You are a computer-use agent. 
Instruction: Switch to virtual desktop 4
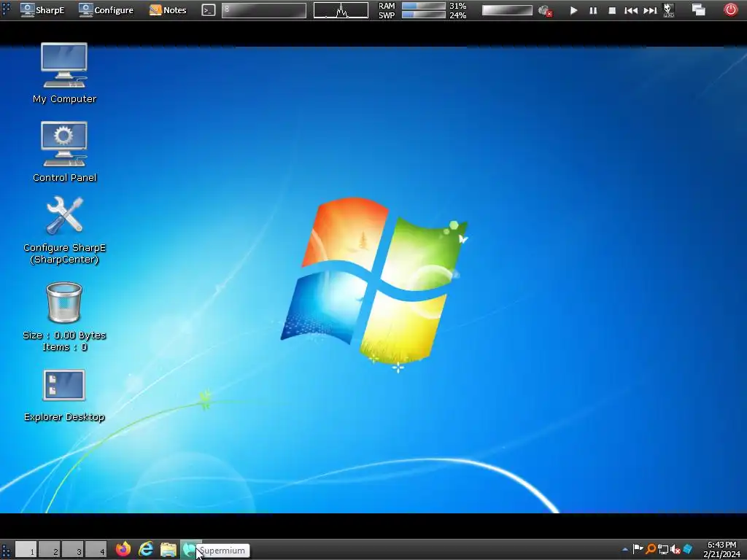(x=96, y=550)
